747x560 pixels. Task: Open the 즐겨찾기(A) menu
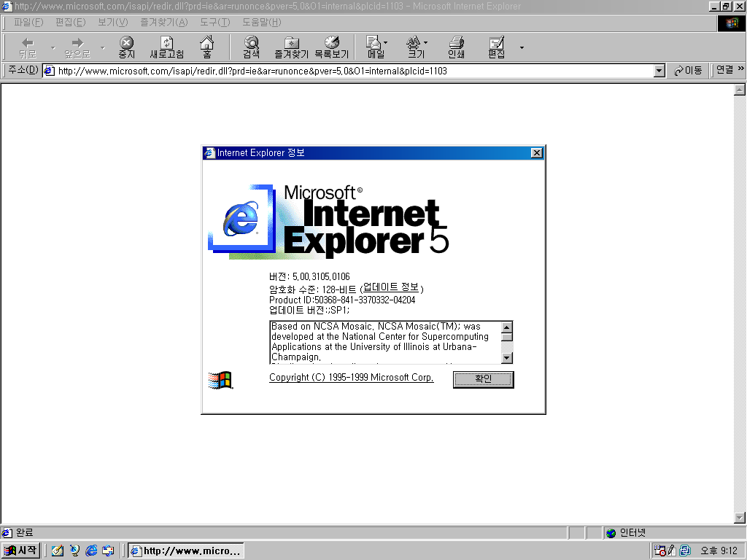point(164,23)
